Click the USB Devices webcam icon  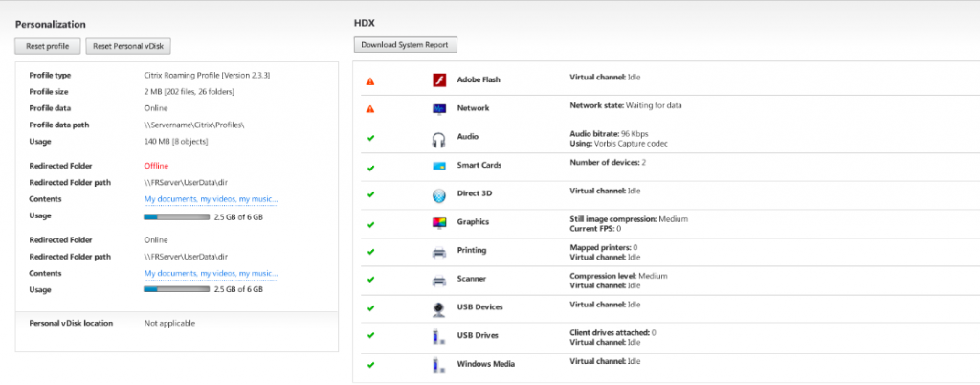pos(439,308)
